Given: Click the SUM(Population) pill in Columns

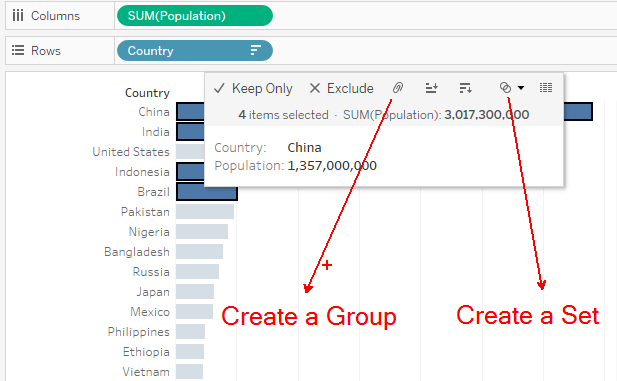Looking at the screenshot, I should pos(195,16).
